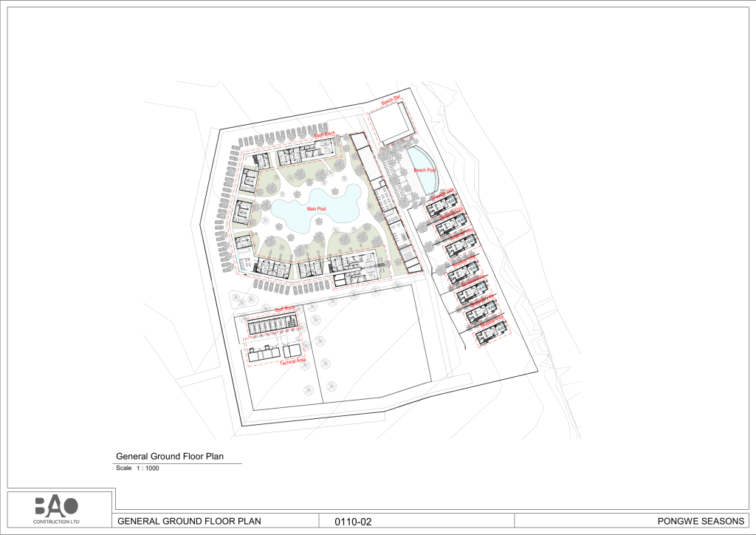Select the "Main Pool" label
Image resolution: width=756 pixels, height=535 pixels.
pos(316,209)
